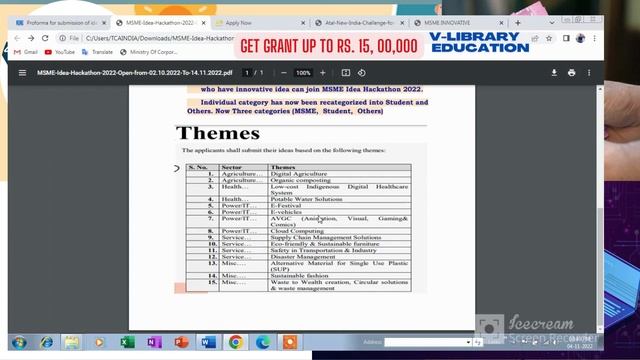
Task: Click the taskbar Address input field
Action: click(x=424, y=342)
